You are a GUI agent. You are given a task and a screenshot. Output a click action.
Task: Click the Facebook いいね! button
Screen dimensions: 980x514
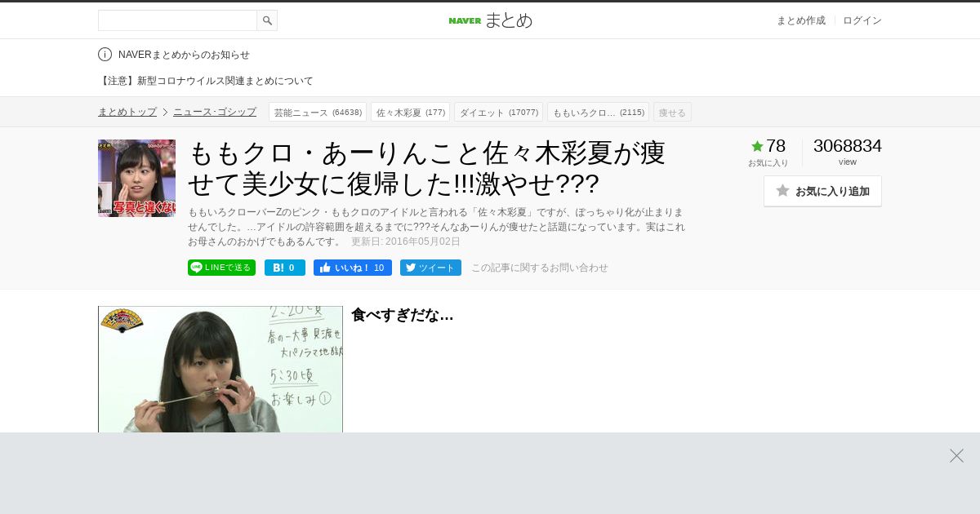pos(353,268)
